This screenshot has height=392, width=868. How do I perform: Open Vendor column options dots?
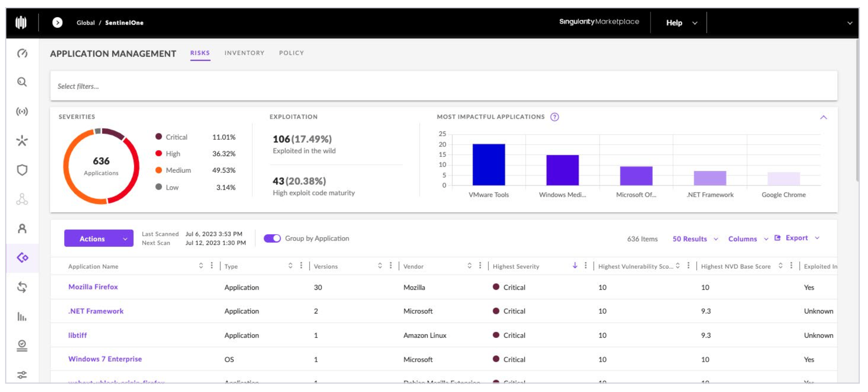coord(480,265)
